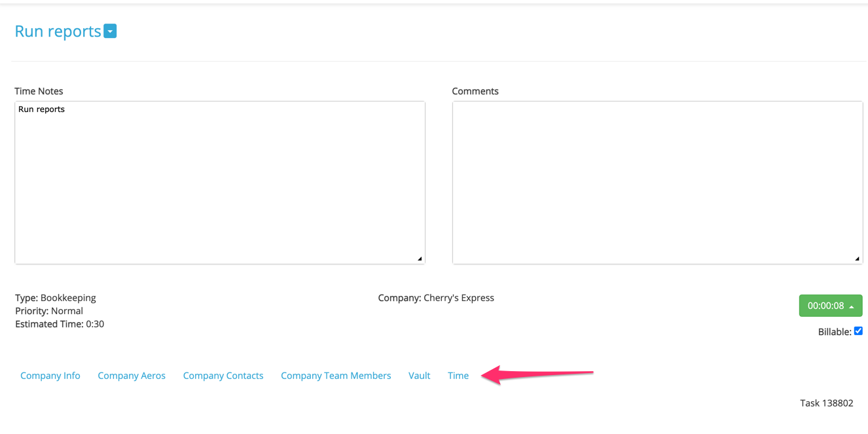Expand the caret on the timer button
The width and height of the screenshot is (868, 434).
[852, 306]
